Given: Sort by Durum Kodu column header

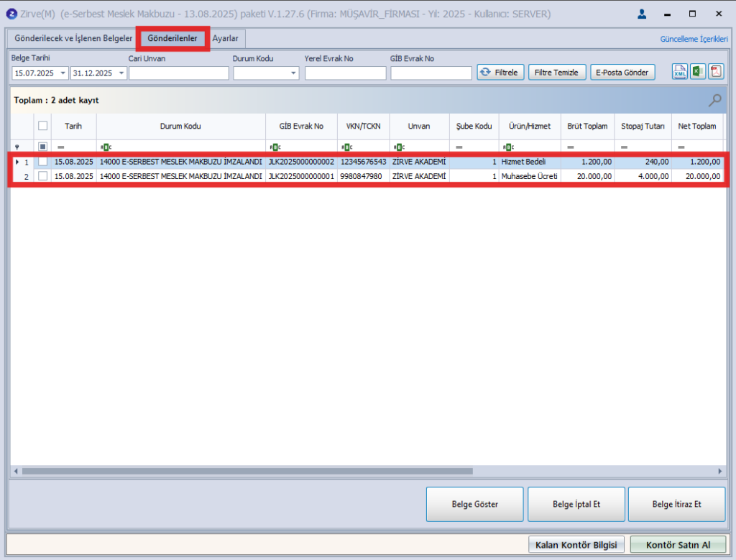Looking at the screenshot, I should pos(180,127).
